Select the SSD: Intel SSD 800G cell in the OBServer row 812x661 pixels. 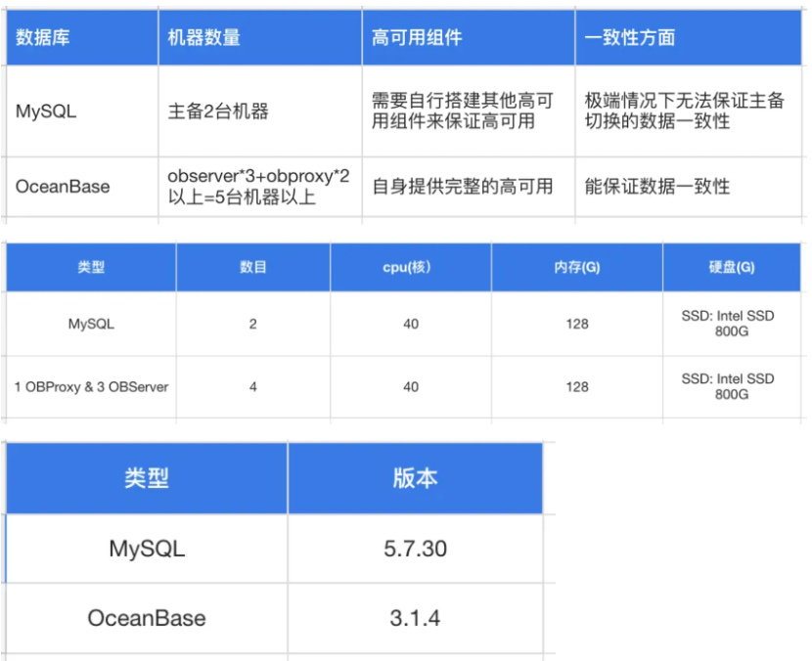tap(732, 386)
